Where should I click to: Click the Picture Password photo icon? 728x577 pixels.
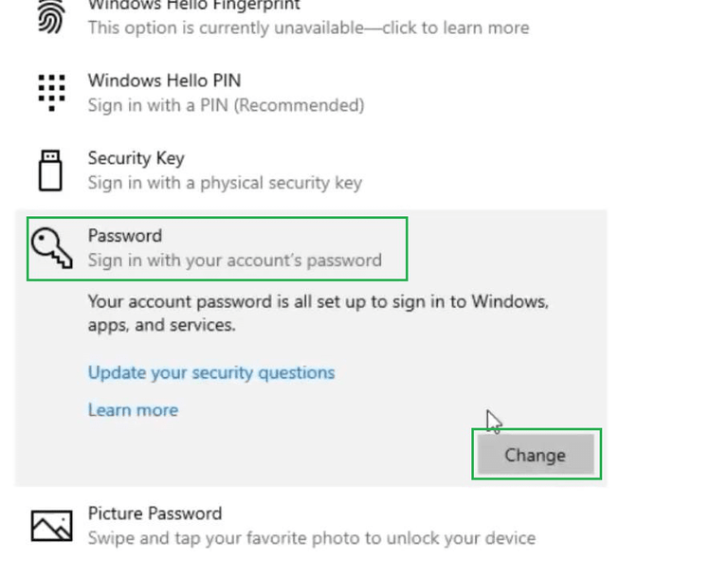tap(50, 525)
